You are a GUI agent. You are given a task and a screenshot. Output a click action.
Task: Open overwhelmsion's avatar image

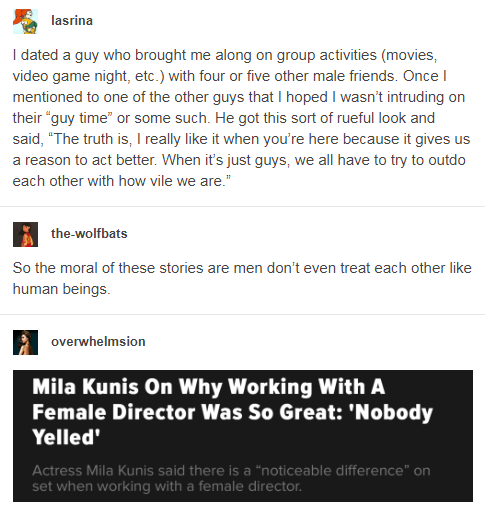click(25, 342)
